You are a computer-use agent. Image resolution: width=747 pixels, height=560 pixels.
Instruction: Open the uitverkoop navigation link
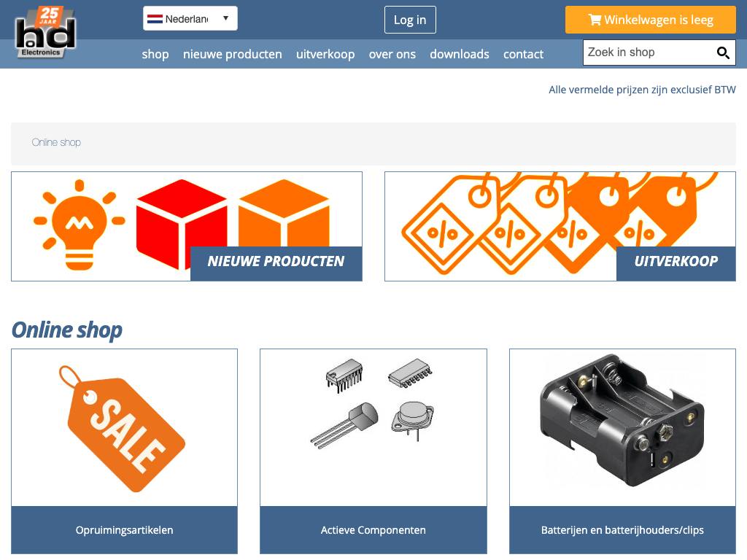pyautogui.click(x=325, y=54)
